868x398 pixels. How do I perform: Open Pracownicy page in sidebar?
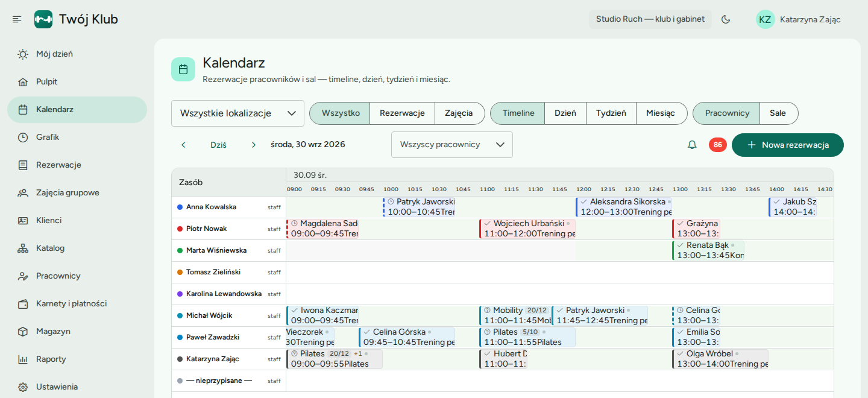(x=77, y=276)
